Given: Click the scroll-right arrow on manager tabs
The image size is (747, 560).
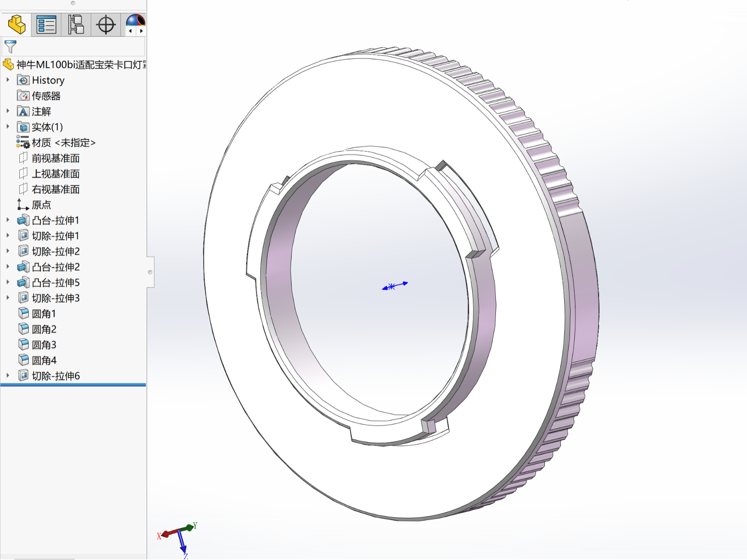Looking at the screenshot, I should click(x=141, y=31).
